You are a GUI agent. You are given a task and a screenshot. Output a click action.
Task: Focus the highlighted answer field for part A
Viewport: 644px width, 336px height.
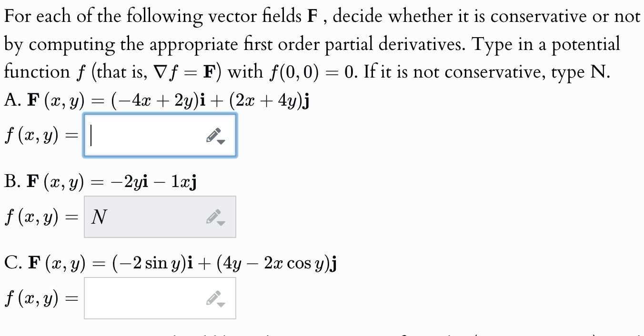coord(160,135)
